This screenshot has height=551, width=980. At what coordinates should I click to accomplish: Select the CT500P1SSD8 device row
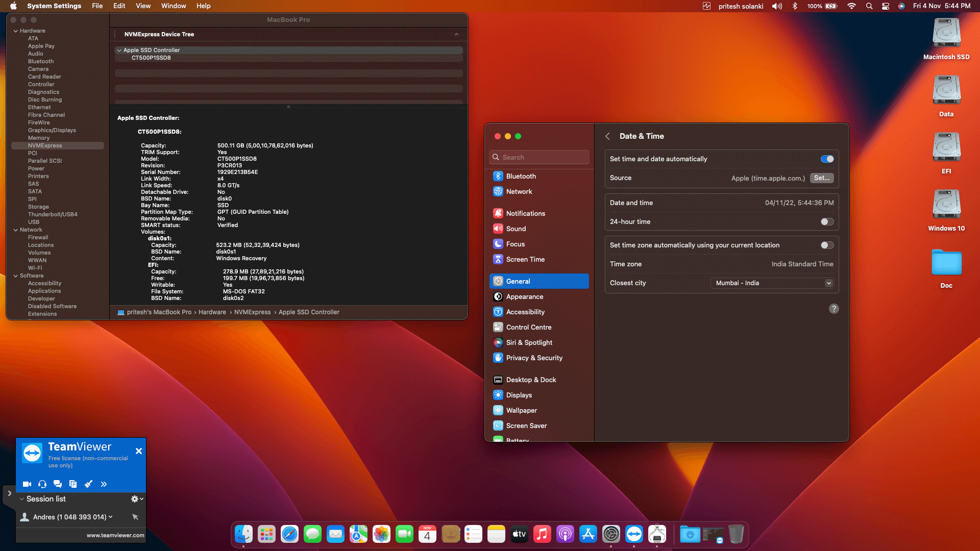289,58
